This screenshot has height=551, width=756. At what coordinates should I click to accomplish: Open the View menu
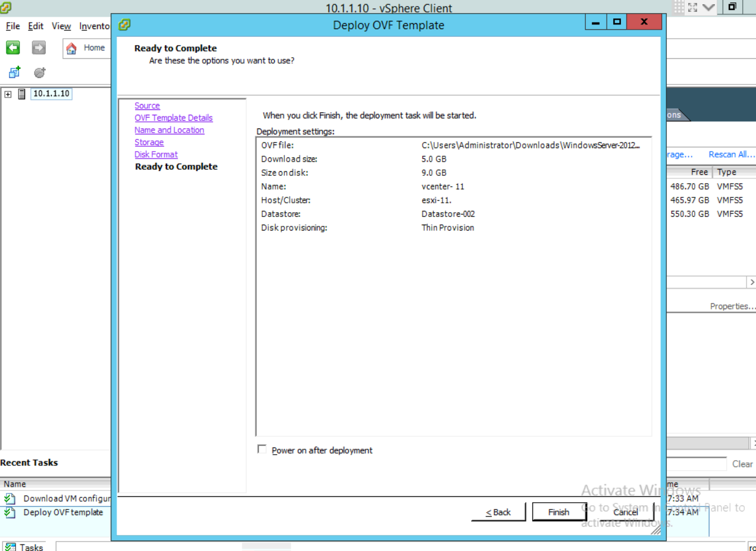click(61, 26)
